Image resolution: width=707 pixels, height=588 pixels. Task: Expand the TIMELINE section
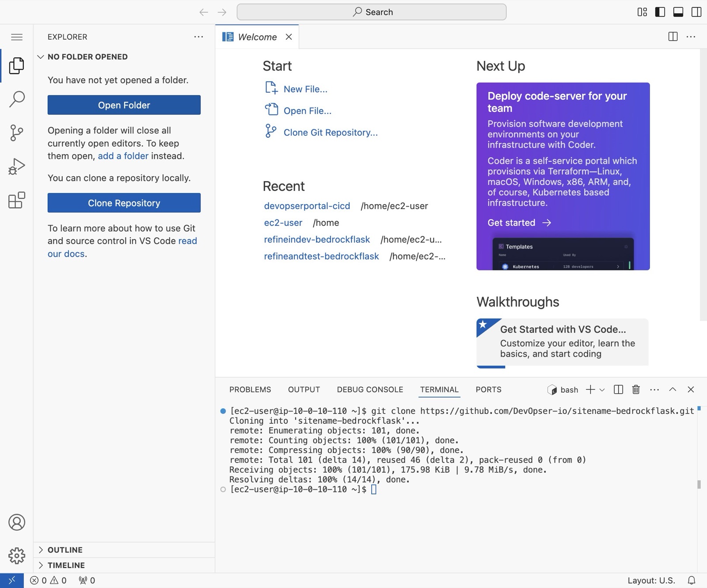click(124, 565)
